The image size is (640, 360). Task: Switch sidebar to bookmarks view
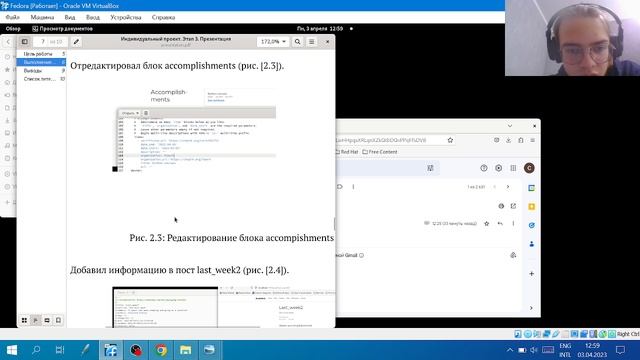tap(58, 320)
